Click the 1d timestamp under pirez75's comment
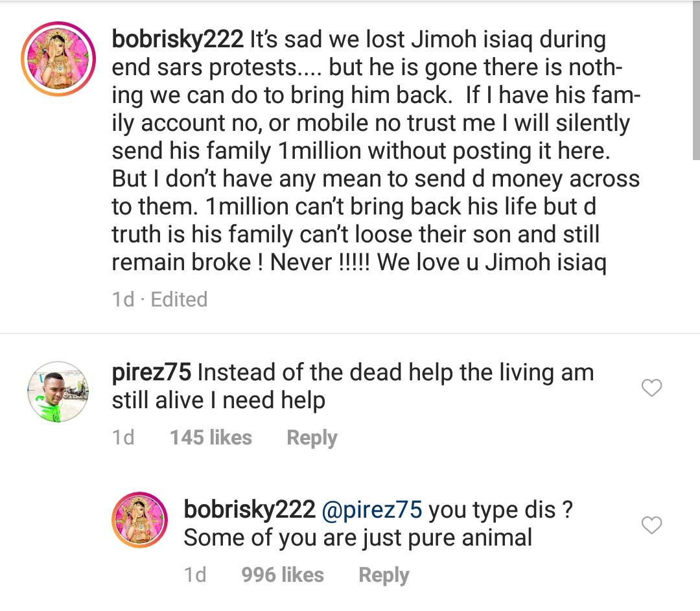Image resolution: width=700 pixels, height=611 pixels. pyautogui.click(x=123, y=438)
